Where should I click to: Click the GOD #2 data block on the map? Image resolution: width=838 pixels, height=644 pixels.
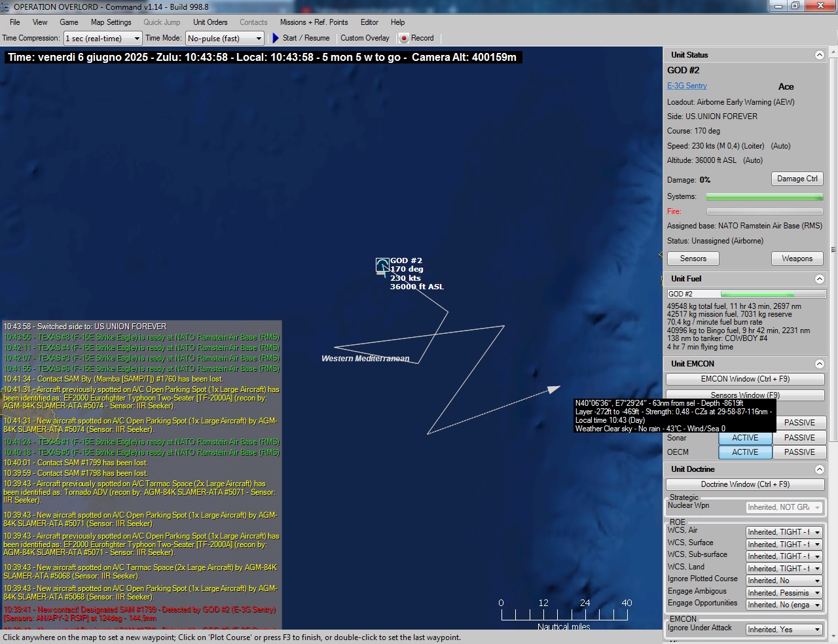pyautogui.click(x=417, y=274)
